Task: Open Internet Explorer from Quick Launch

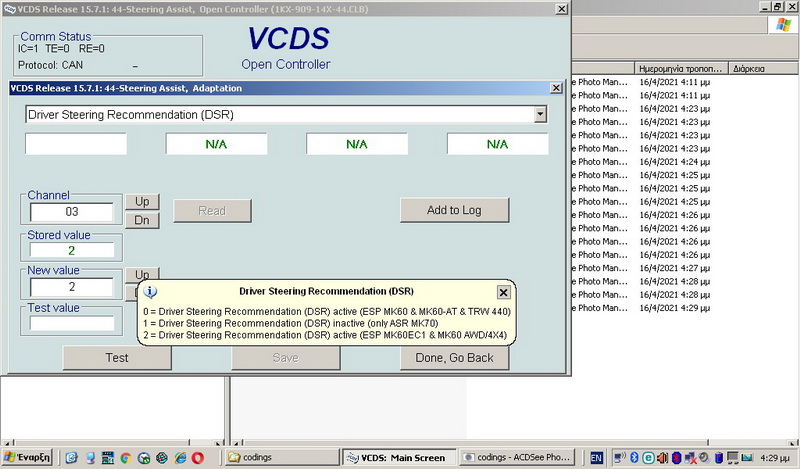Action: tap(180, 458)
